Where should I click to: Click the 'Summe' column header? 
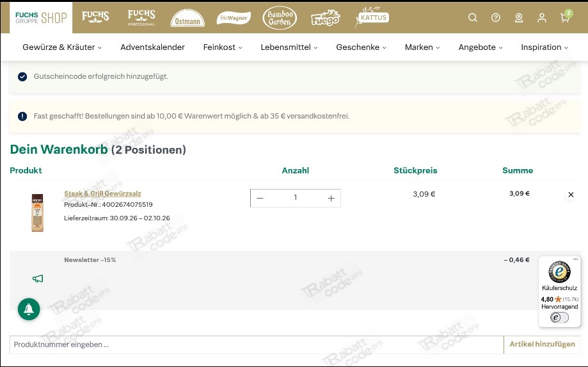tap(518, 170)
